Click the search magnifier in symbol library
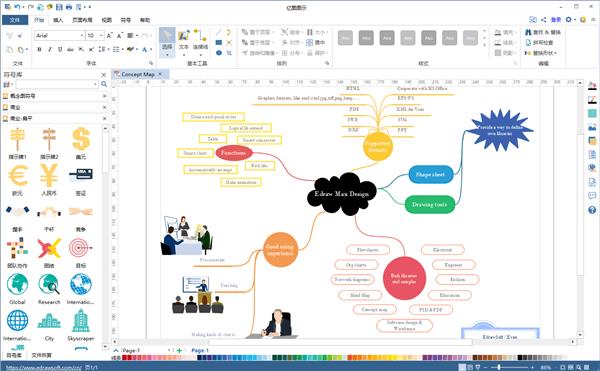Viewport: 600px width, 371px height. (x=104, y=84)
